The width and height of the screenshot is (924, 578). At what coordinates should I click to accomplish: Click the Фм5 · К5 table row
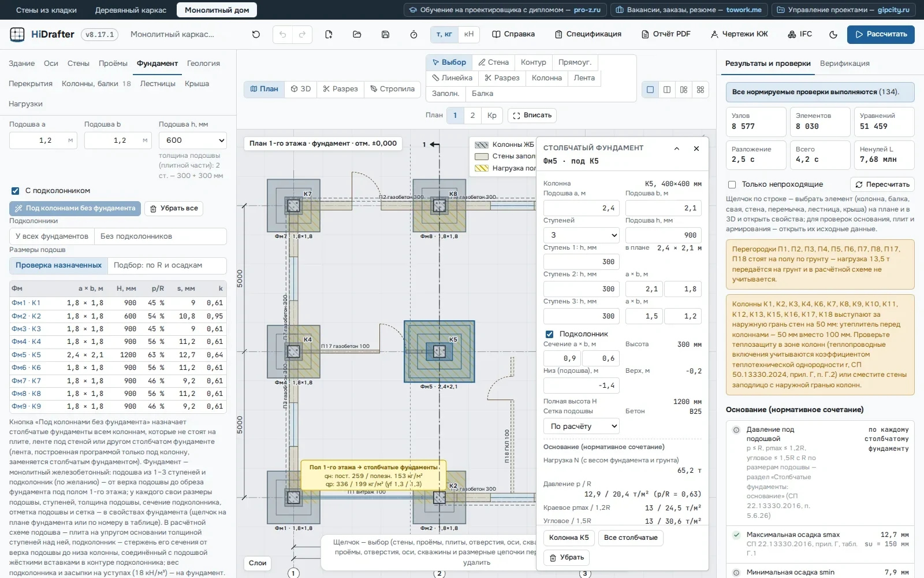117,355
